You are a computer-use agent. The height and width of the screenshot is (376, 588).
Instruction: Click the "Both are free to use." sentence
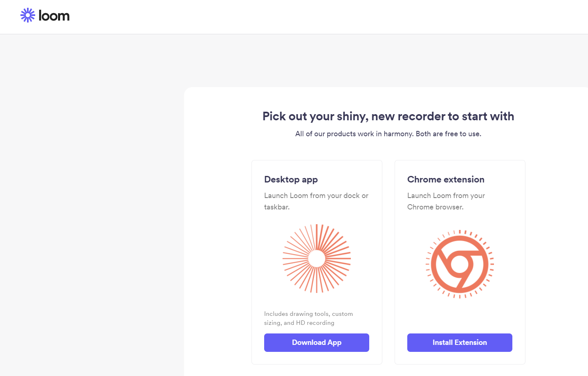coord(449,134)
